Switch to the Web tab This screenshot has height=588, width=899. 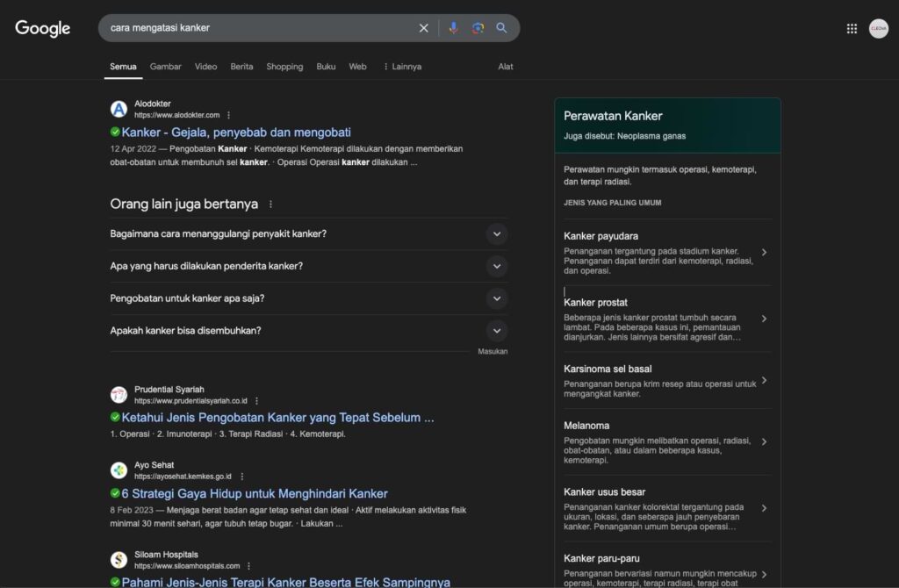(x=358, y=67)
